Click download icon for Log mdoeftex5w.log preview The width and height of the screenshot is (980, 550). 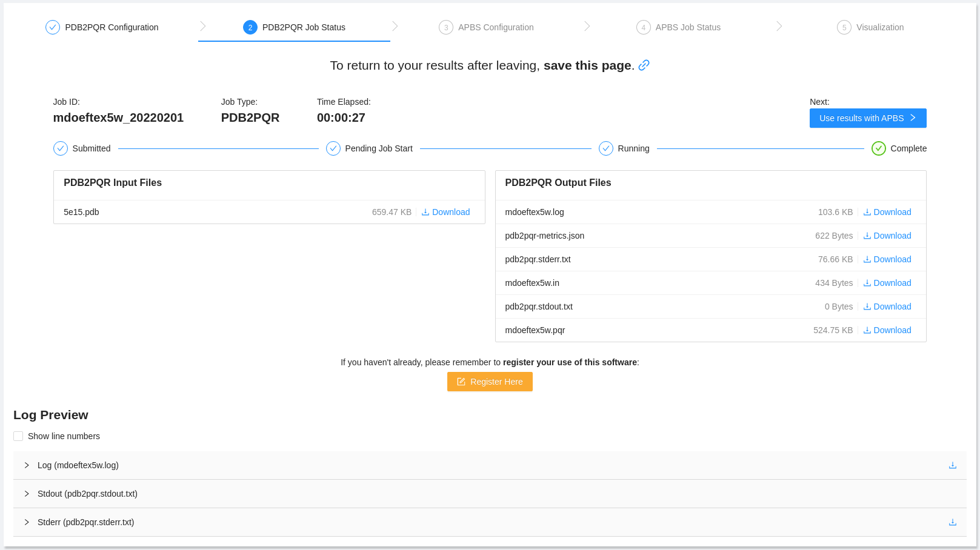953,465
